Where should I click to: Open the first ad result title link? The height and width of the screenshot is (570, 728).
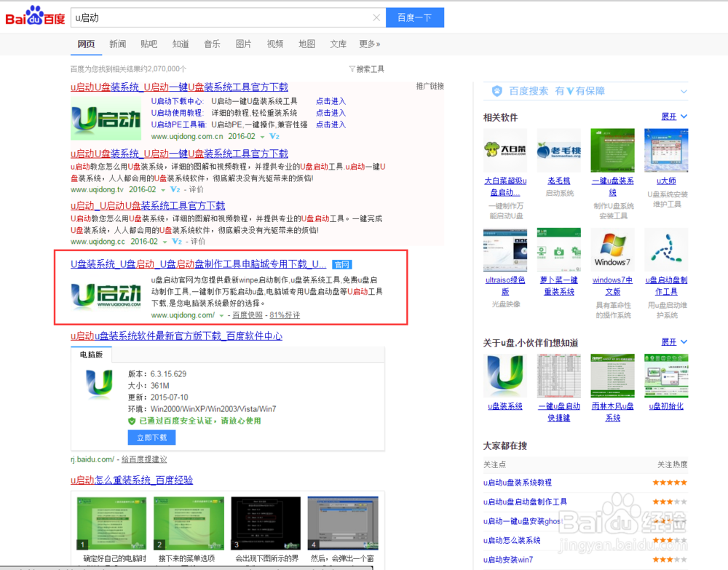click(179, 87)
